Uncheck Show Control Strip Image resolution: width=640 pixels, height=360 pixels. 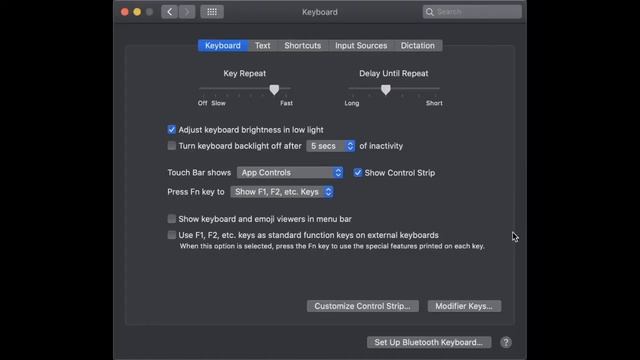tap(358, 173)
